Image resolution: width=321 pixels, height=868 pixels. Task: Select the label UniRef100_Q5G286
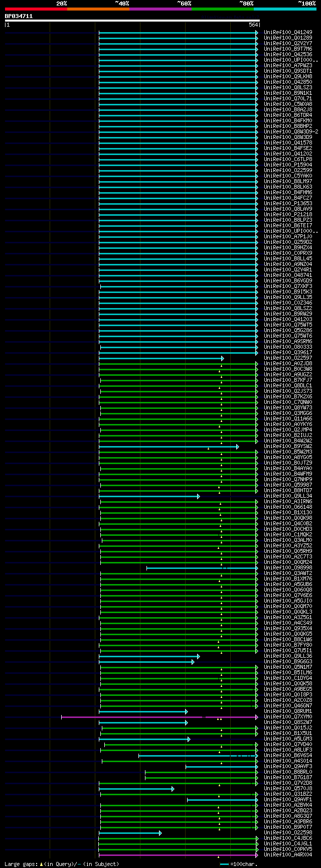pyautogui.click(x=288, y=330)
